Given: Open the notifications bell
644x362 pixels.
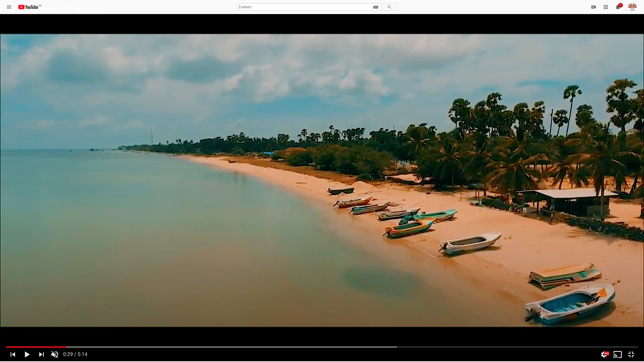Looking at the screenshot, I should point(618,7).
